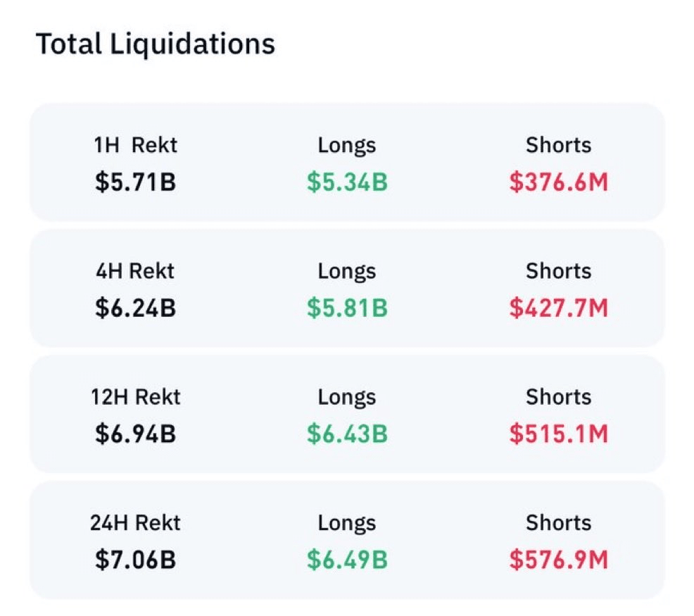
Task: Click the $6.49B longs value
Action: [x=347, y=560]
